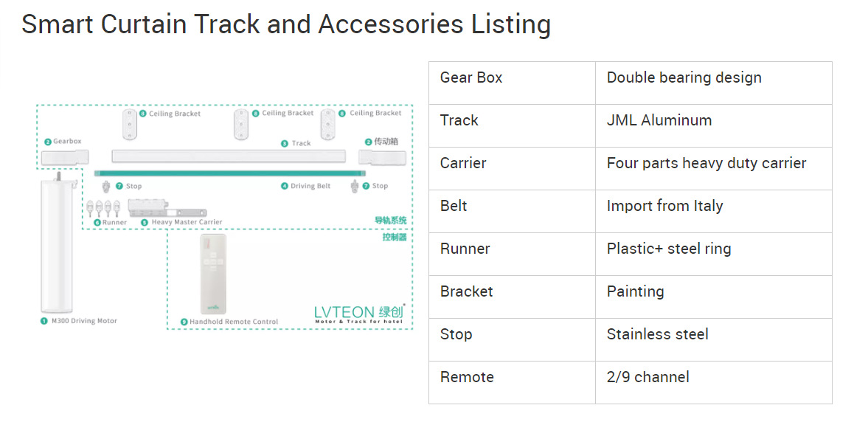868x422 pixels.
Task: Select the 'Plastic+ steel ring' table cell
Action: pyautogui.click(x=713, y=254)
